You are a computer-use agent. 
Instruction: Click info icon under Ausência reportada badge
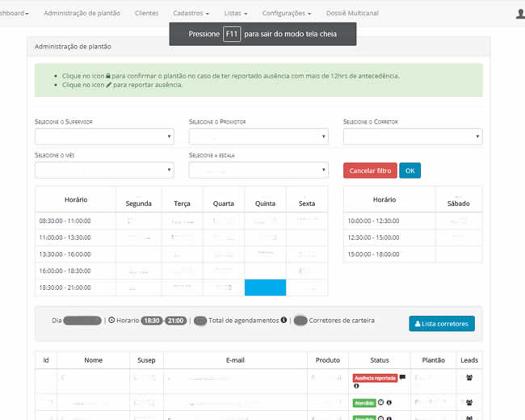coord(356,386)
